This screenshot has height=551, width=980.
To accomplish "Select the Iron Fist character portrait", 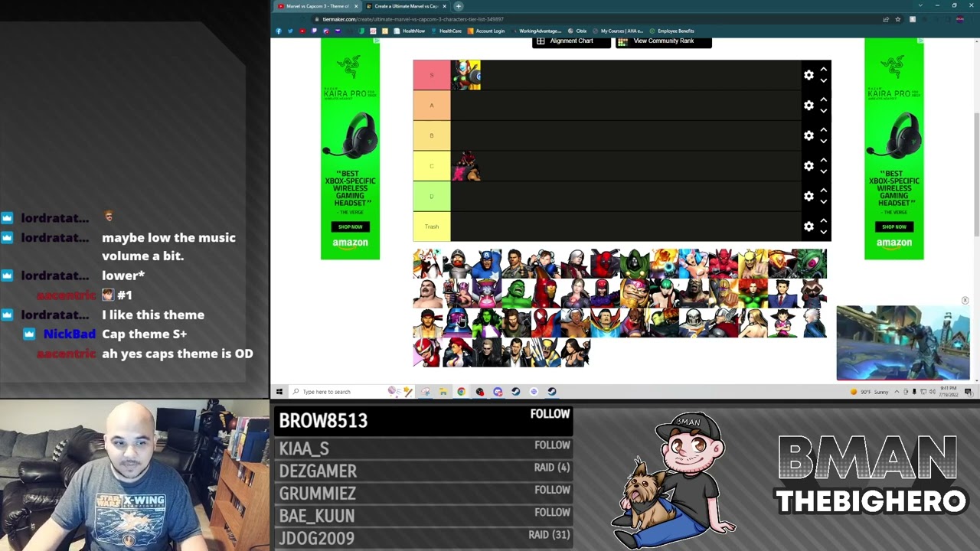I will tap(753, 263).
